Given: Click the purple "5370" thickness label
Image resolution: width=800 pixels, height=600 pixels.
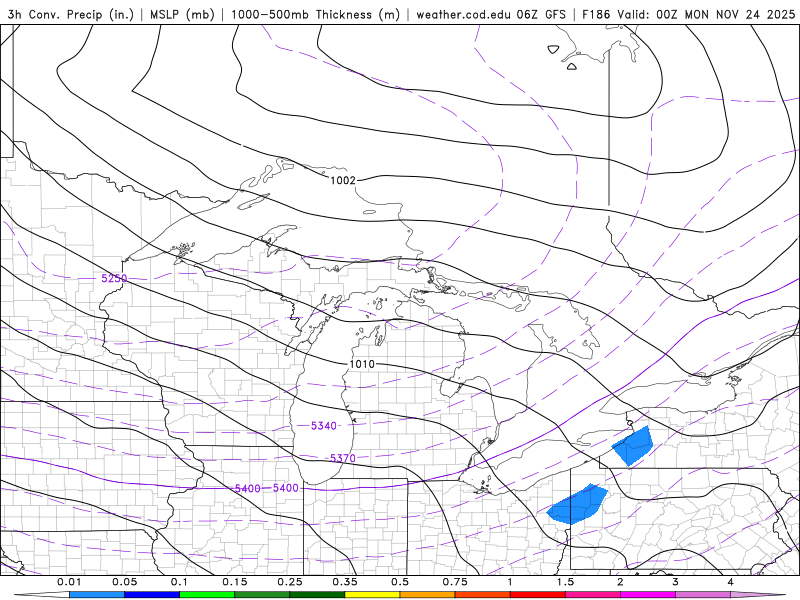Looking at the screenshot, I should [x=343, y=458].
